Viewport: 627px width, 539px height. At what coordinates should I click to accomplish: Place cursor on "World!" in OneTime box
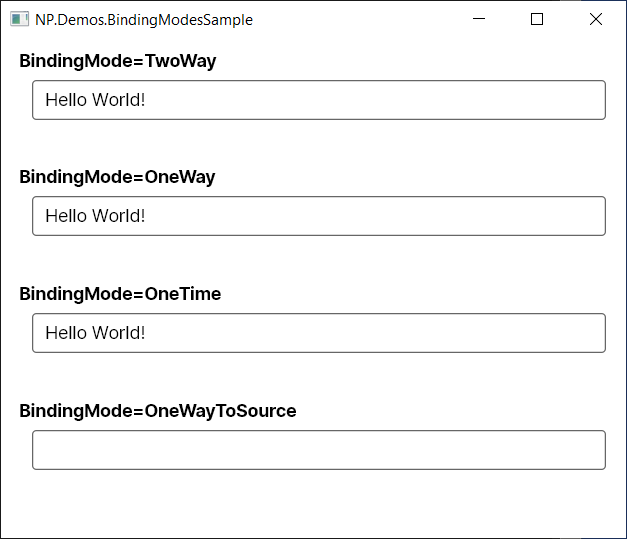(118, 333)
